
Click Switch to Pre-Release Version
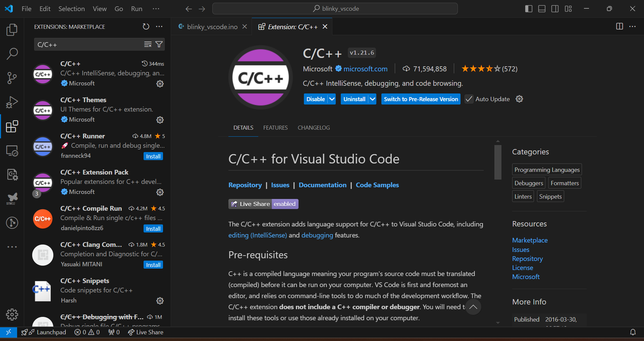[x=421, y=99]
